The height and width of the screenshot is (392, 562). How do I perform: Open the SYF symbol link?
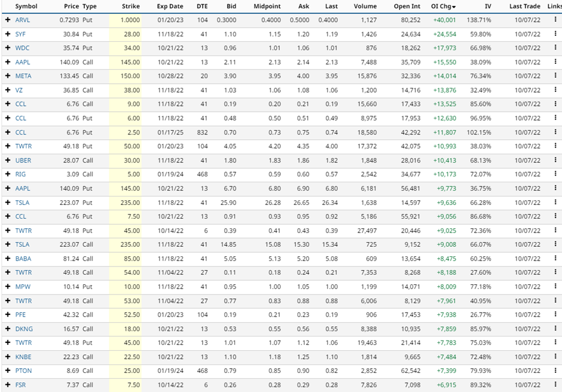20,34
